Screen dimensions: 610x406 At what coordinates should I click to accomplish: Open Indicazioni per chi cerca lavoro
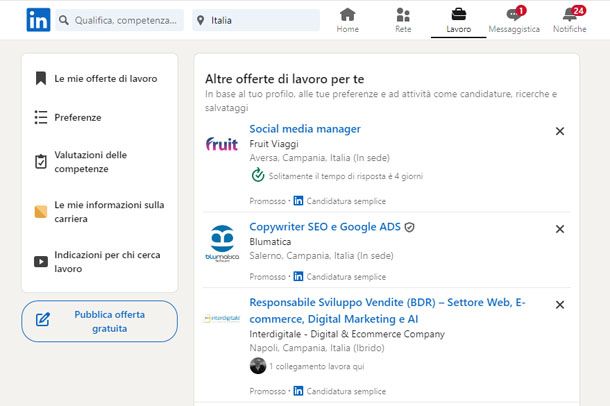coord(107,262)
